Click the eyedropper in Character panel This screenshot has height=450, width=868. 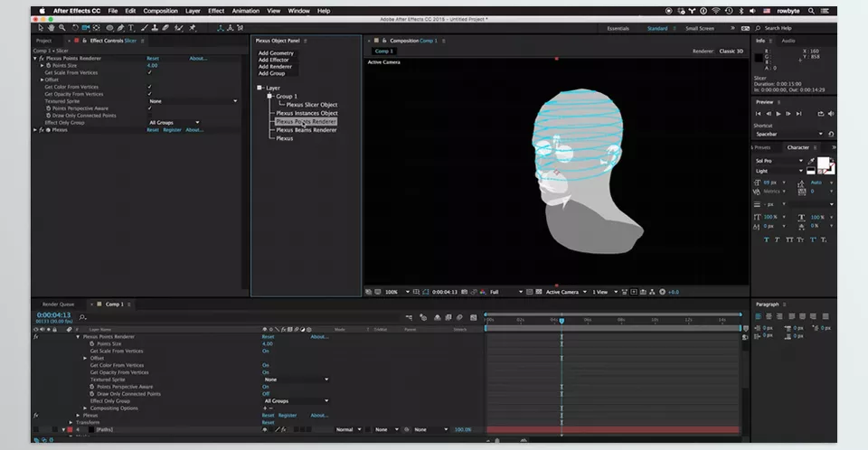pyautogui.click(x=811, y=161)
